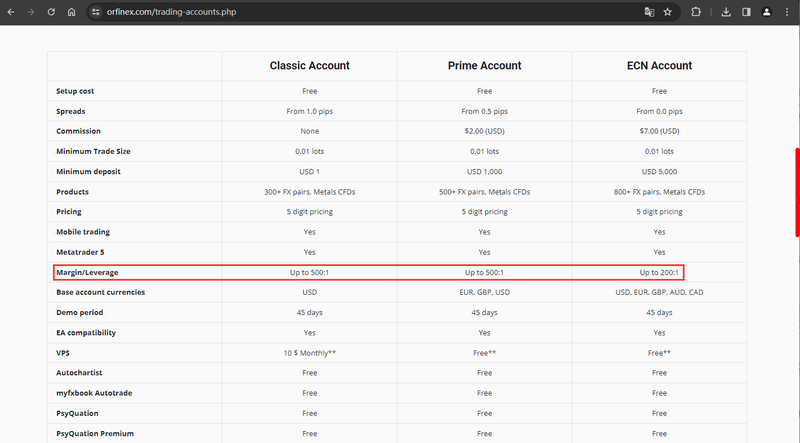Image resolution: width=800 pixels, height=443 pixels.
Task: Click '500+ FX pairs, Metals CFDs' cell
Action: [485, 192]
